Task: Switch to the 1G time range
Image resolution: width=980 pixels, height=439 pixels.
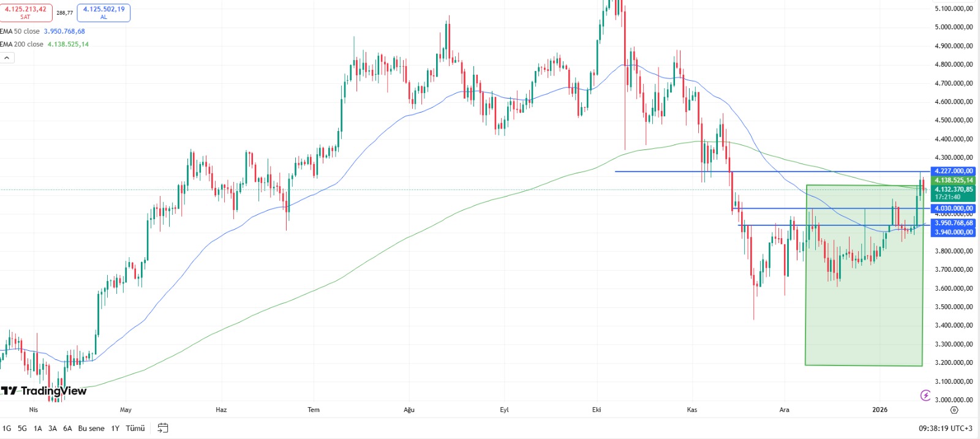Action: (x=7, y=429)
